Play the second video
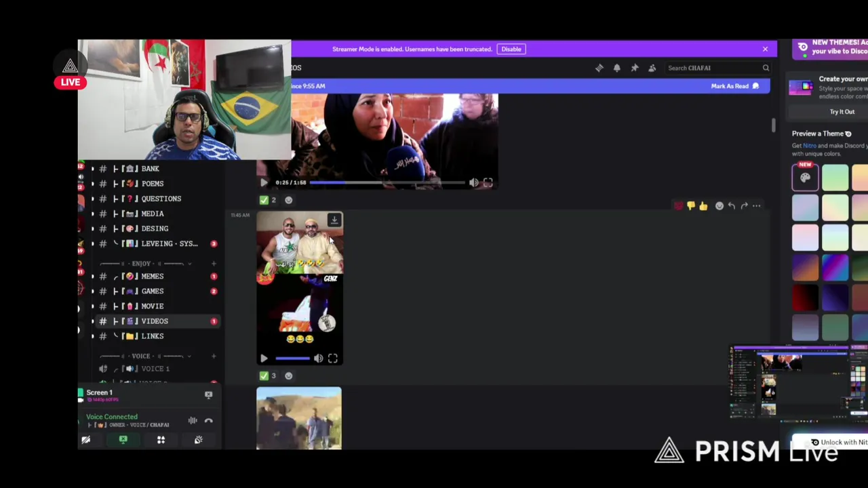 pos(264,359)
